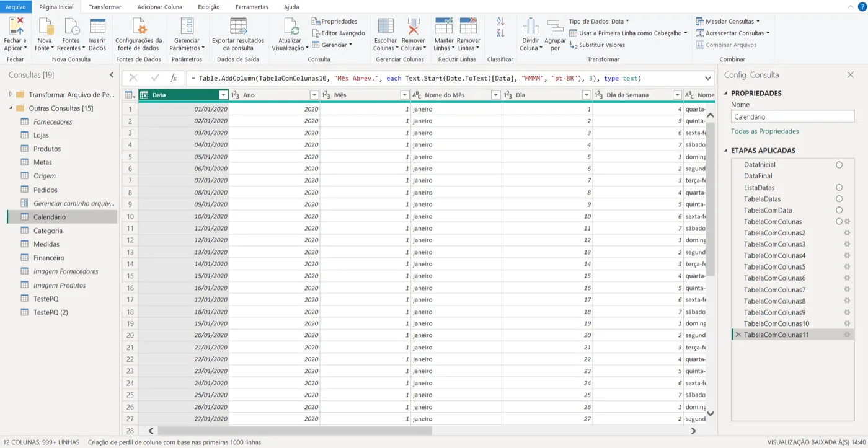Screen dimensions: 868x448
Task: Click Exportar resultados da consulta
Action: coord(238,35)
